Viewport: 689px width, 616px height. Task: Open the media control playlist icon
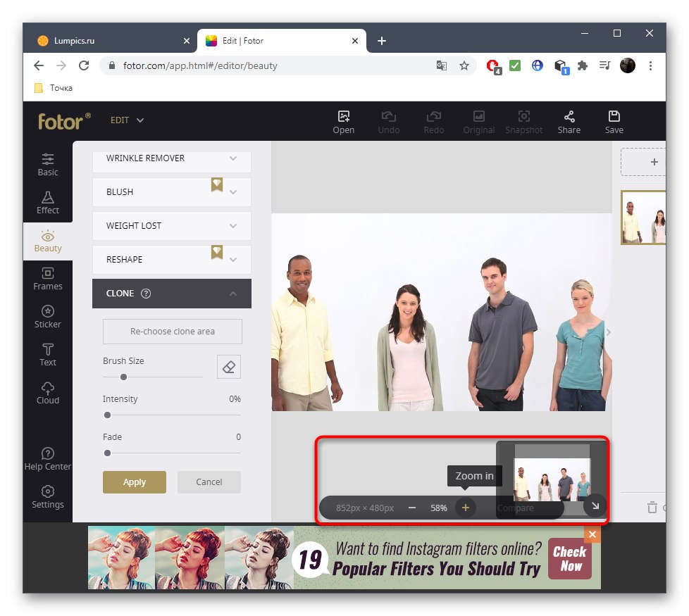pyautogui.click(x=604, y=66)
